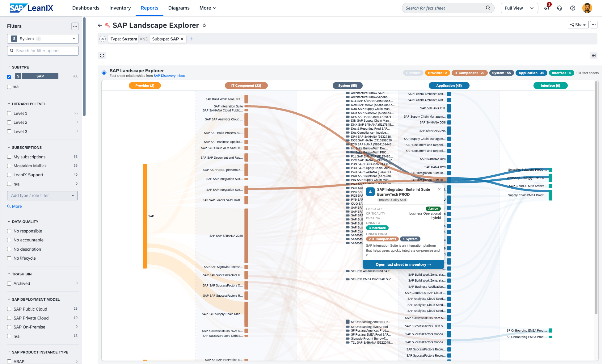Open the support headset icon
Viewport: 607px width, 364px height.
559,8
